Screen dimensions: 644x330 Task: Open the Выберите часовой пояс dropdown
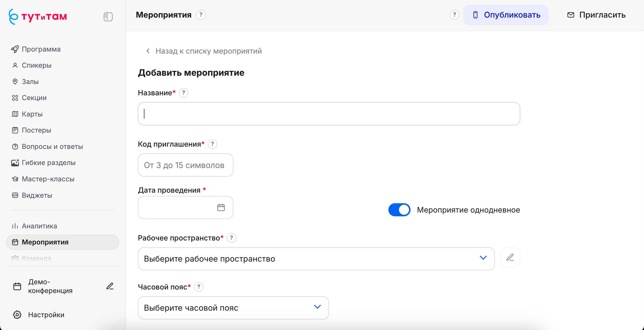[233, 308]
